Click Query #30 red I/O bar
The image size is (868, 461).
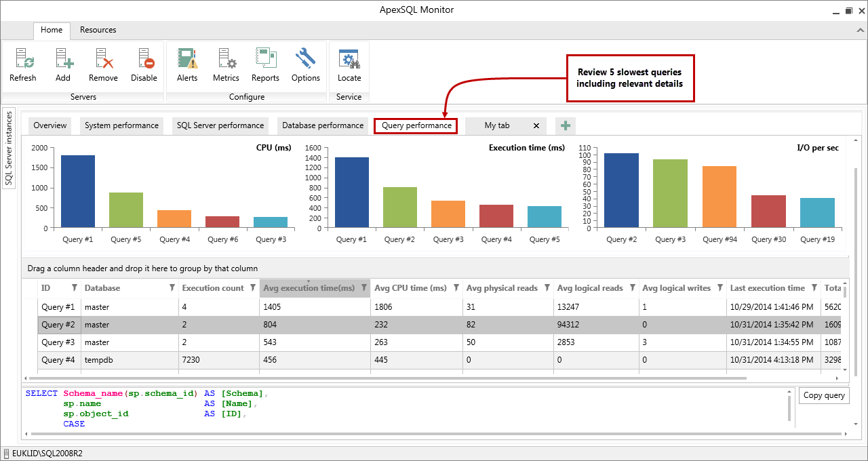tap(768, 212)
